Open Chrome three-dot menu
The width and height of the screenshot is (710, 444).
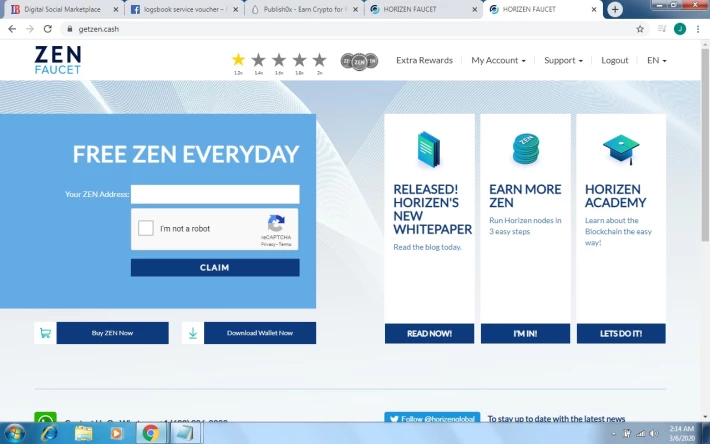(x=698, y=29)
